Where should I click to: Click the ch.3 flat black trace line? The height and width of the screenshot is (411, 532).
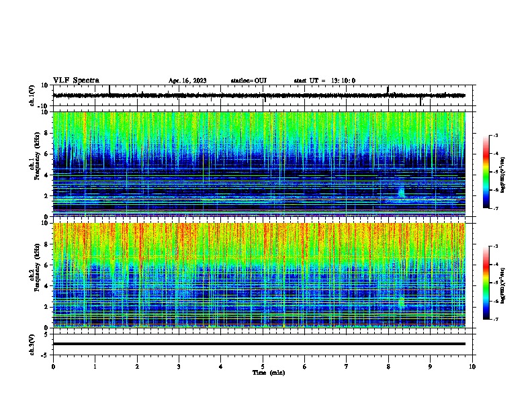(259, 344)
